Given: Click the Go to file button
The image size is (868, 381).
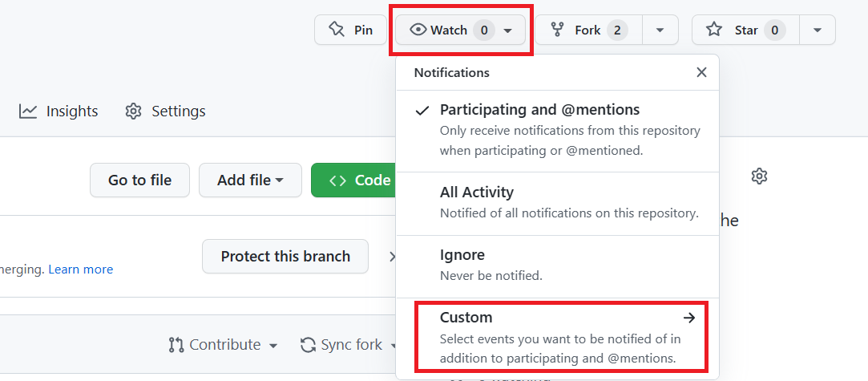Looking at the screenshot, I should coord(139,180).
